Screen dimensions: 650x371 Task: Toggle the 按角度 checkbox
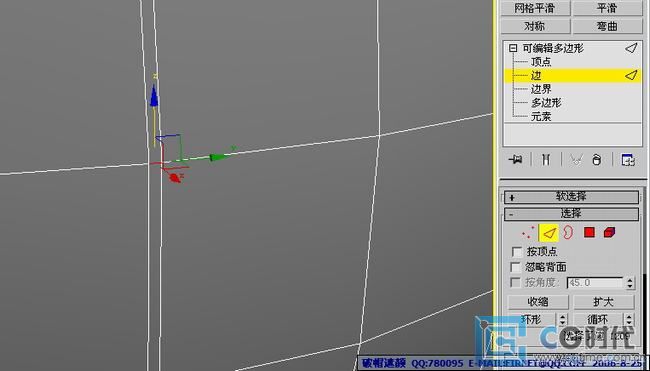coord(515,282)
